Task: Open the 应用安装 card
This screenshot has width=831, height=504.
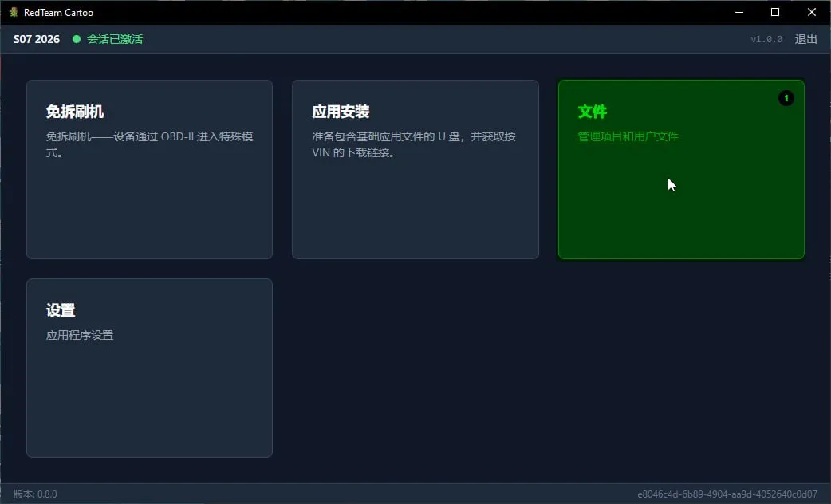Action: pyautogui.click(x=415, y=170)
